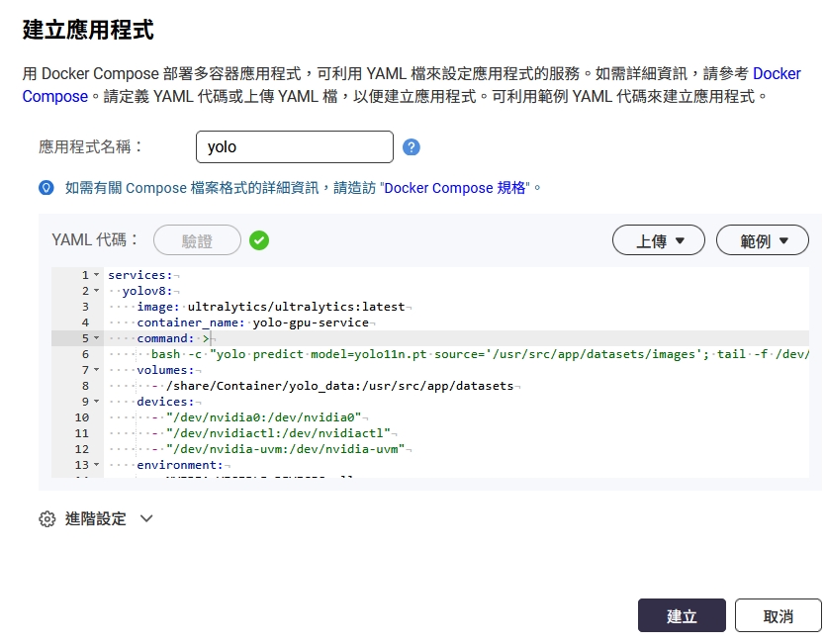The width and height of the screenshot is (825, 644).
Task: Click the help icon beside the application name
Action: tap(411, 147)
